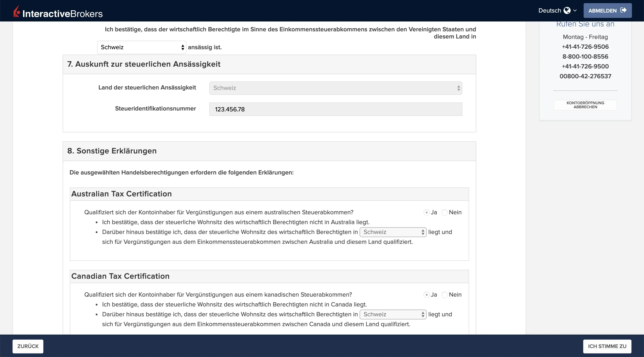644x357 pixels.
Task: Click the ABMELDEN button
Action: pos(608,11)
